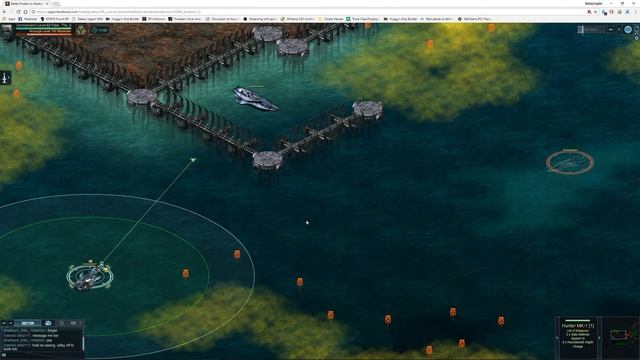Click the ship schematic thumbnail
The image size is (640, 360).
click(x=621, y=336)
